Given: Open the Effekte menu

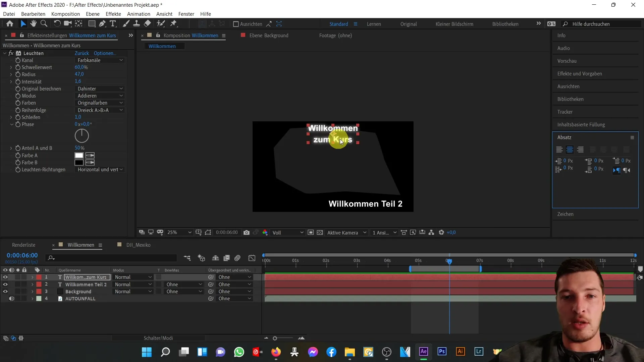Looking at the screenshot, I should pyautogui.click(x=113, y=14).
